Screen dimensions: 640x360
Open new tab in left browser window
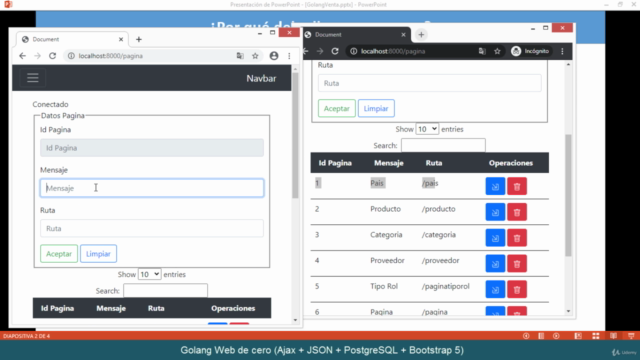pos(139,40)
